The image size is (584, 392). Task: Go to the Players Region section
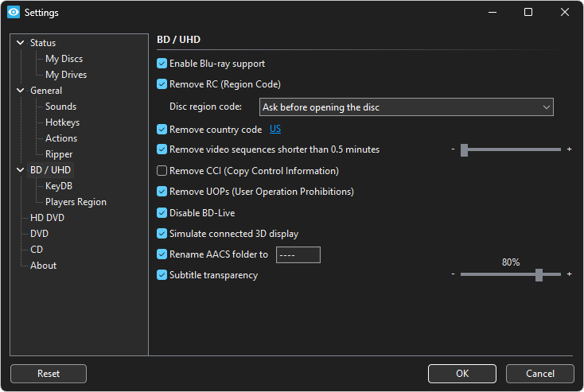pos(76,202)
